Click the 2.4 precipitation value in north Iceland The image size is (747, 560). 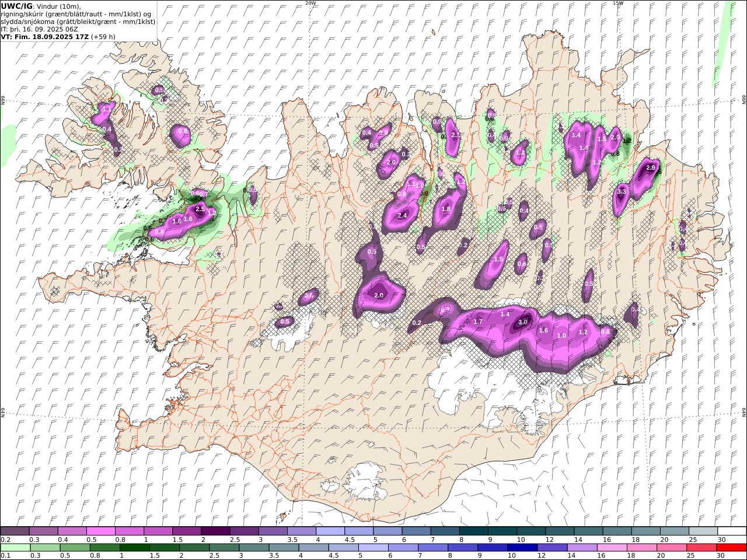pyautogui.click(x=402, y=216)
